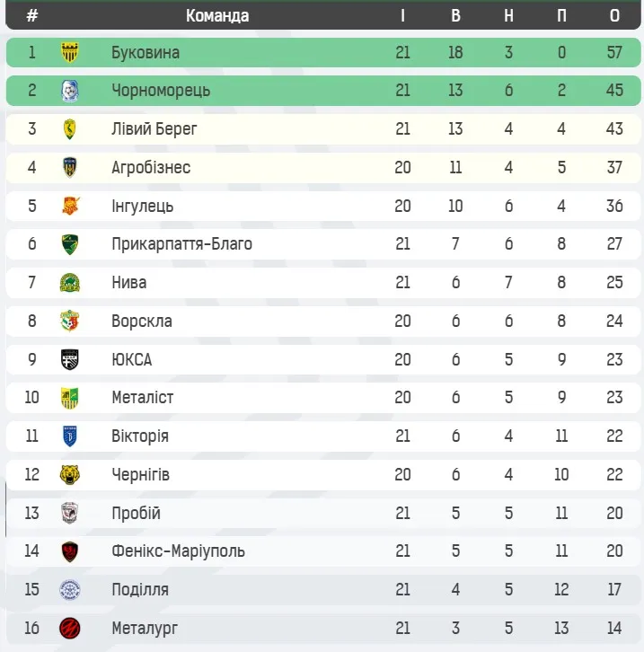Click the В wins column header
The width and height of the screenshot is (644, 652).
455,16
